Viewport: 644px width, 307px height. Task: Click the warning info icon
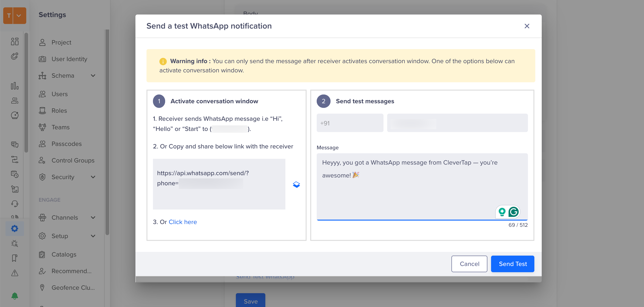pos(163,61)
